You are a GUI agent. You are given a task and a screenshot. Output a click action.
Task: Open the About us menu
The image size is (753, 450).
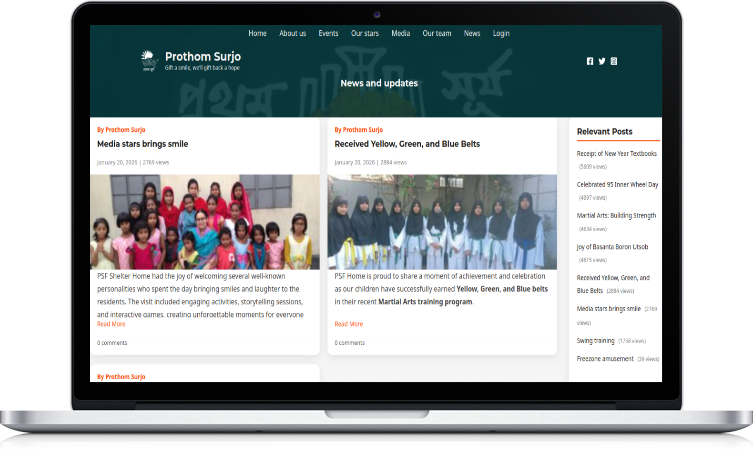click(293, 33)
